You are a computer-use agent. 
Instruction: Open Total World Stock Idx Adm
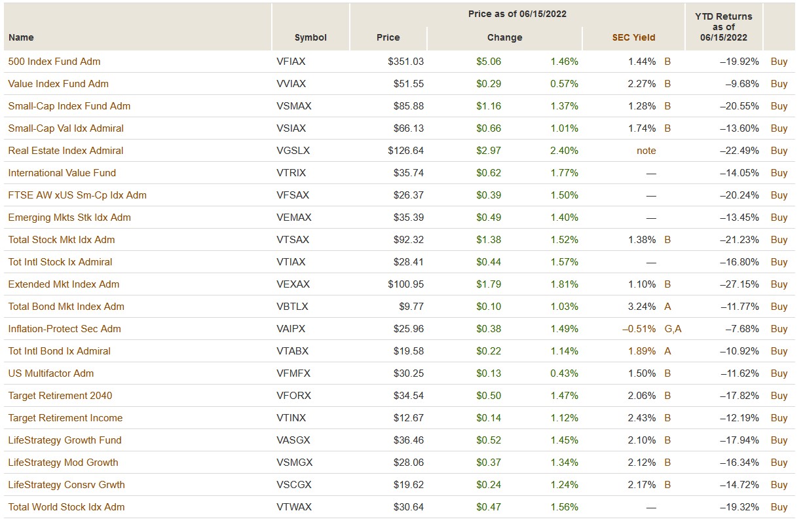pyautogui.click(x=66, y=507)
